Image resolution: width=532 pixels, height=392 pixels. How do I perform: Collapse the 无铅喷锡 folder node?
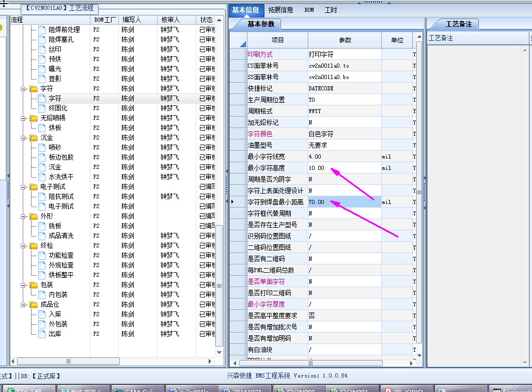pyautogui.click(x=23, y=118)
